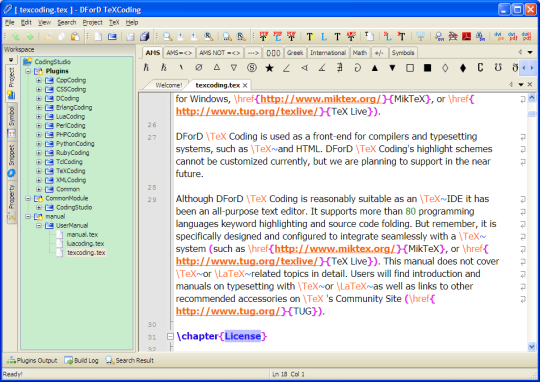The width and height of the screenshot is (540, 382).
Task: Open the Search menu
Action: (x=66, y=22)
